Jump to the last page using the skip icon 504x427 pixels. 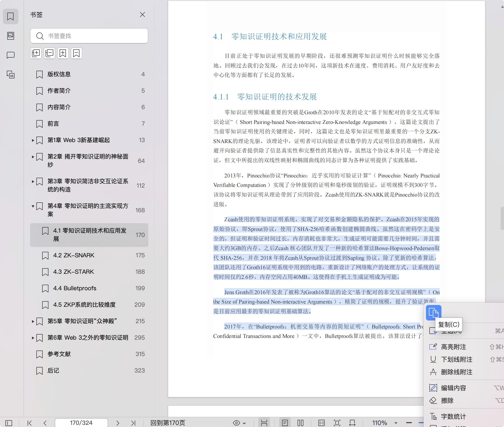click(x=133, y=423)
